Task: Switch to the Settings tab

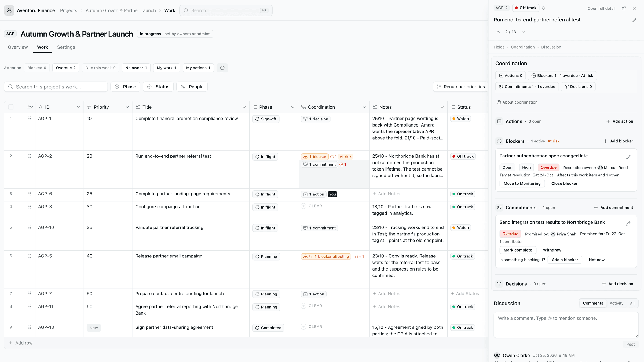Action: click(x=66, y=47)
